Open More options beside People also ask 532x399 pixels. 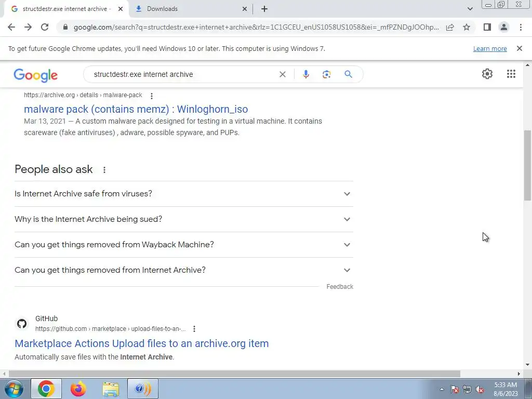(104, 170)
